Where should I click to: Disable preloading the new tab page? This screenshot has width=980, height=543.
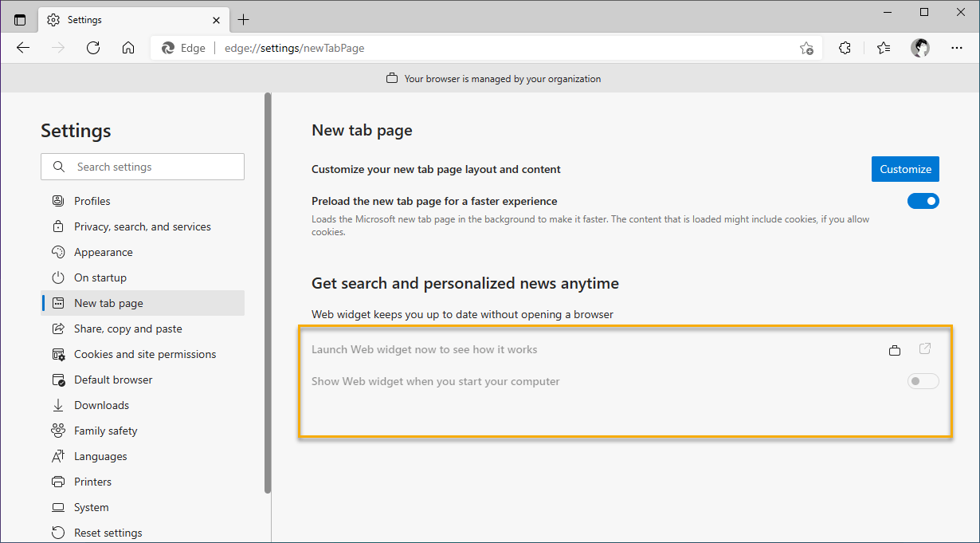click(923, 200)
